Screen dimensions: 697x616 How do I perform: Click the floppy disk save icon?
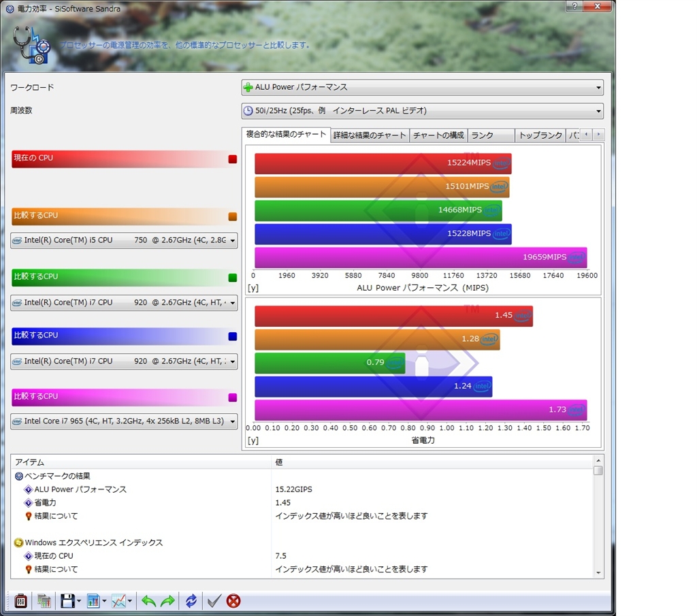pyautogui.click(x=67, y=601)
